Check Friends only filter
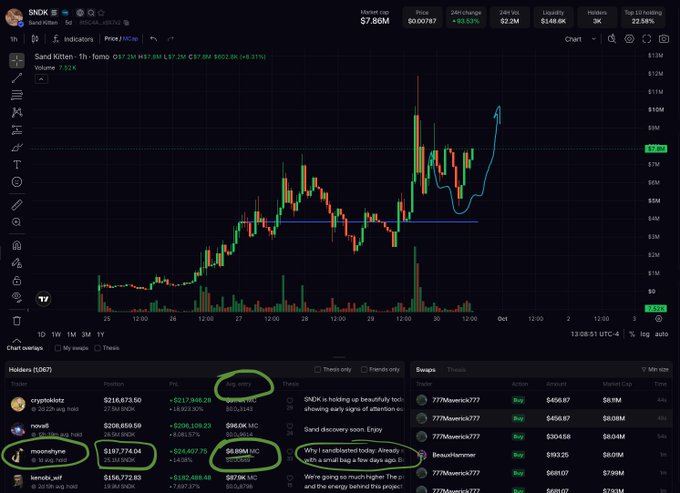Image resolution: width=680 pixels, height=493 pixels. 364,369
